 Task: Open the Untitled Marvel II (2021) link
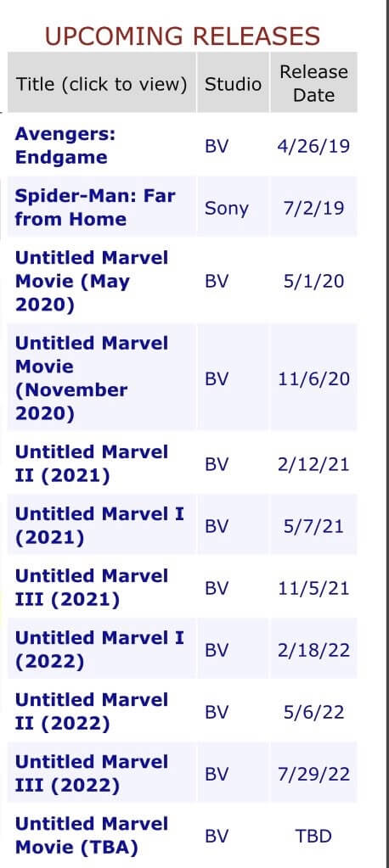(x=92, y=464)
